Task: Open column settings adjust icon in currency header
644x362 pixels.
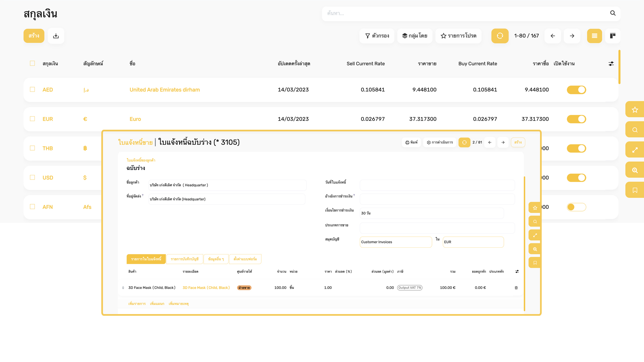Action: pos(611,64)
